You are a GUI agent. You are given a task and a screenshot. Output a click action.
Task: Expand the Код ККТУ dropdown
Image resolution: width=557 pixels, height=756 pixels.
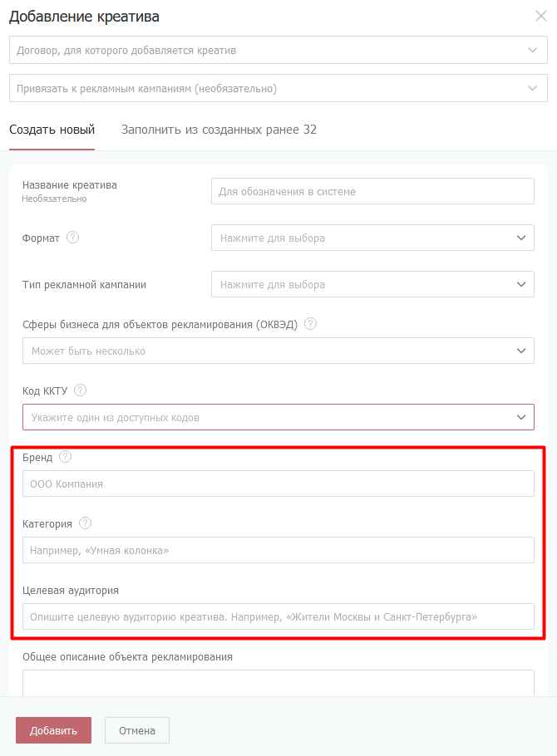pos(278,417)
